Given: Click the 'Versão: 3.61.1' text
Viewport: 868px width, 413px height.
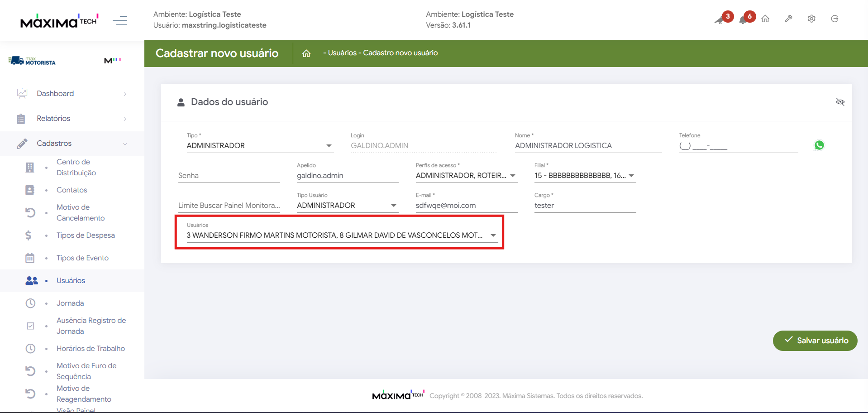Looking at the screenshot, I should pyautogui.click(x=448, y=25).
